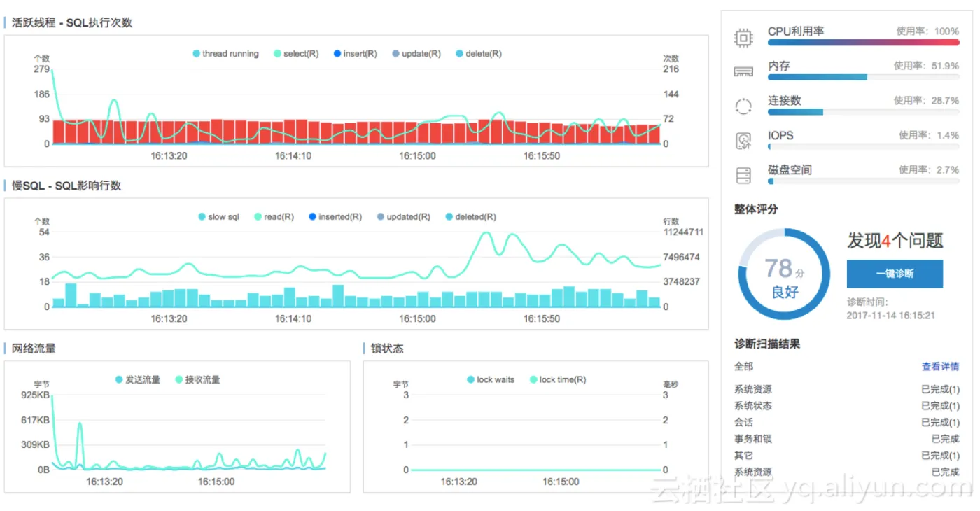Toggle the 发送流量 legend series

[x=138, y=380]
